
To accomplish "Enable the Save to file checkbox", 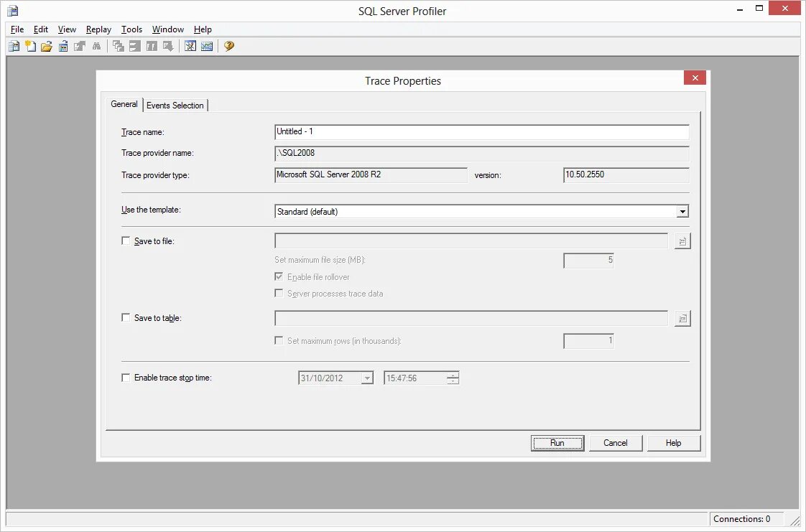I will click(126, 241).
